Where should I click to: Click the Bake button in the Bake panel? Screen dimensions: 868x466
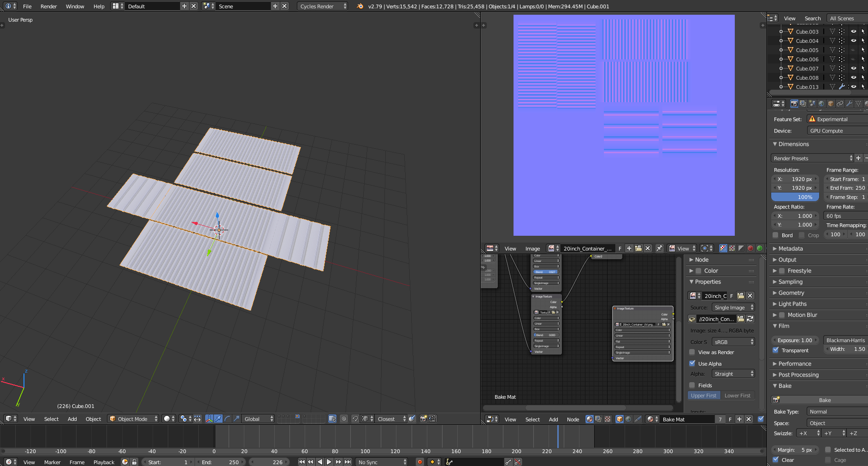tap(820, 400)
